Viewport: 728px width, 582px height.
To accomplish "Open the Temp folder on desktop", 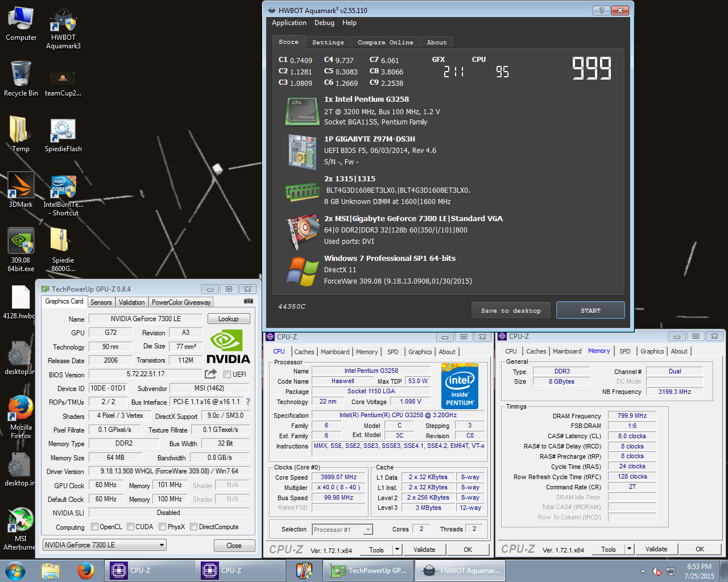I will click(20, 134).
